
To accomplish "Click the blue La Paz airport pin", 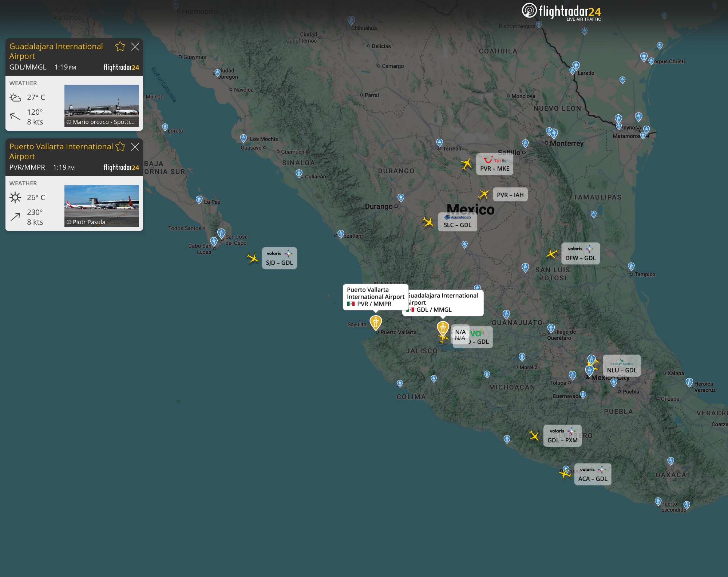I will point(199,199).
